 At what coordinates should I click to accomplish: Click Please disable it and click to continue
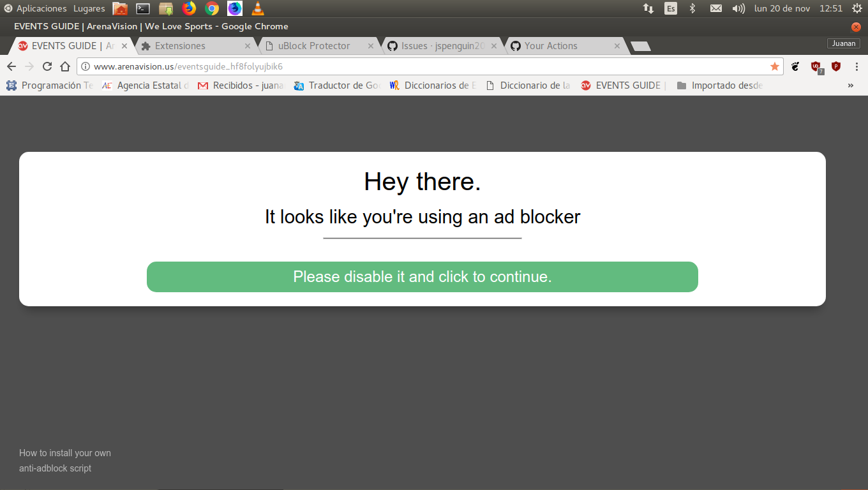coord(423,277)
